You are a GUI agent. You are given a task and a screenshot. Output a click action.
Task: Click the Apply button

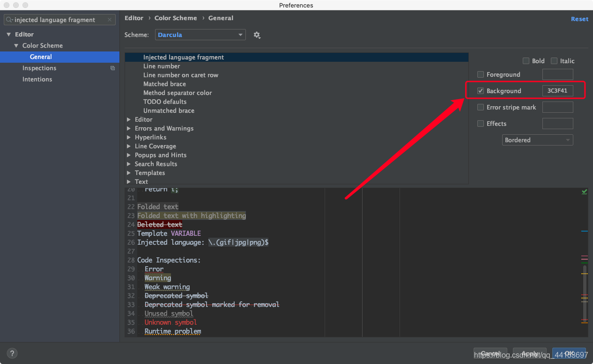pyautogui.click(x=530, y=353)
